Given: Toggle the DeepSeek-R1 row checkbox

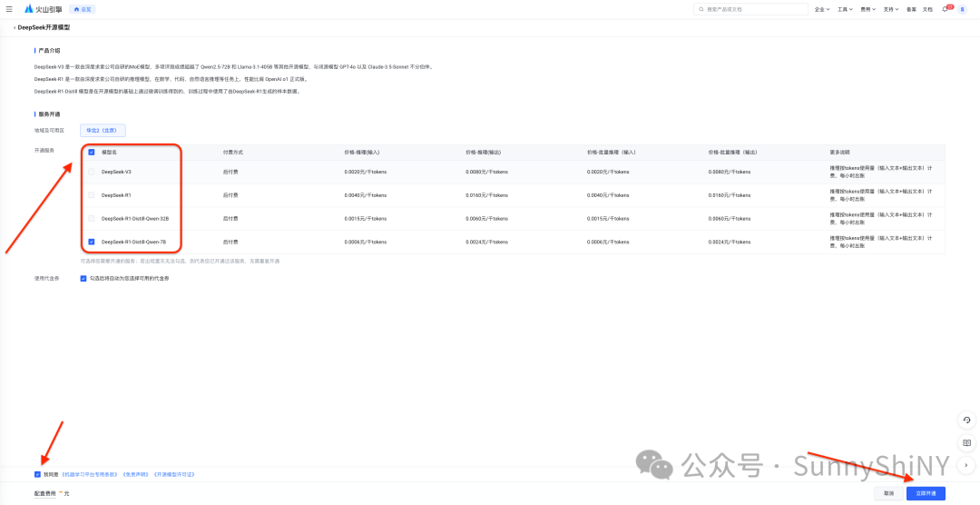Looking at the screenshot, I should click(x=92, y=195).
